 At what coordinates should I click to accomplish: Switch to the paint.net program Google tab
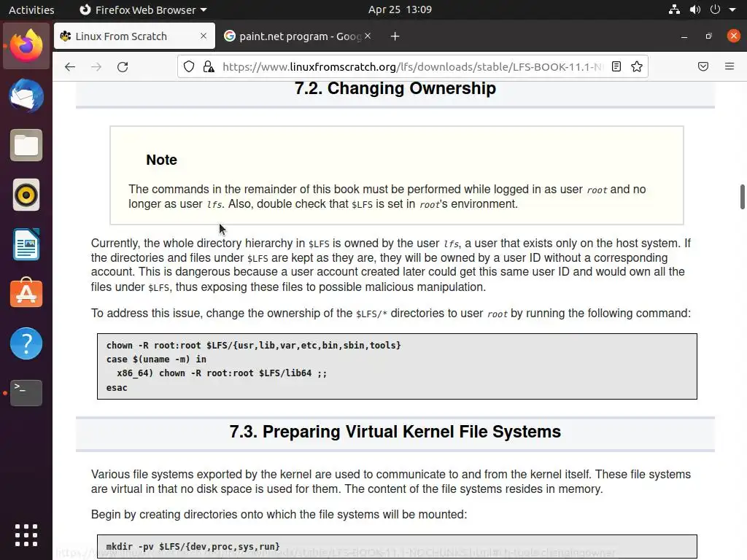[298, 36]
